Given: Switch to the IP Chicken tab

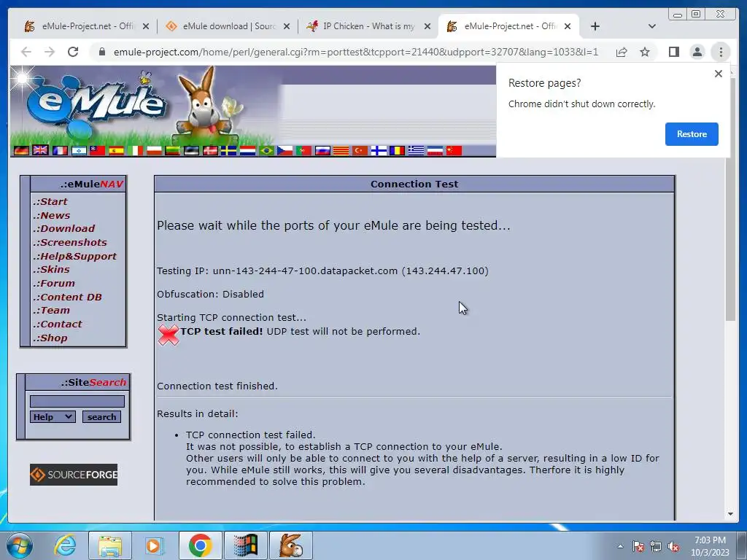Looking at the screenshot, I should pyautogui.click(x=368, y=26).
